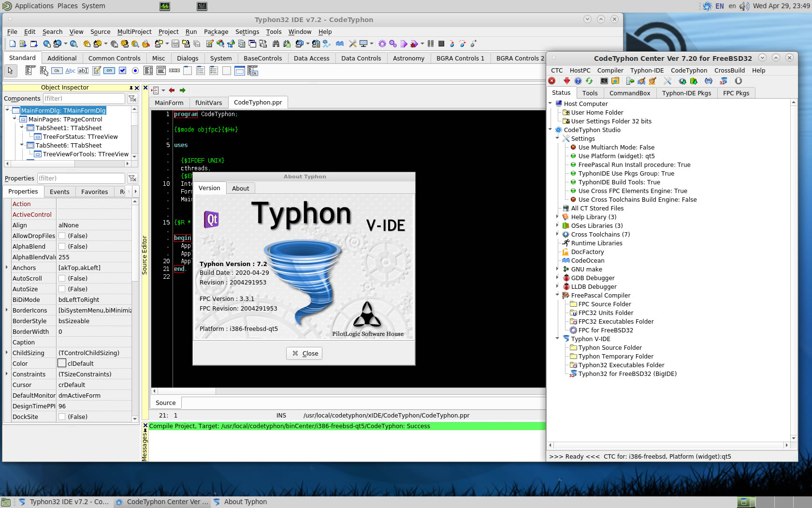812x508 pixels.
Task: Collapse the Host Computer tree node
Action: (x=550, y=104)
